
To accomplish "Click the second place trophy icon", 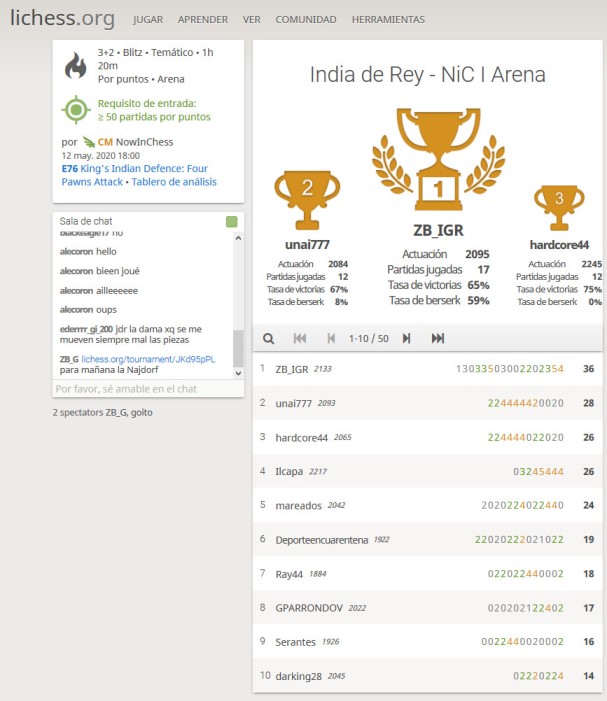I will click(307, 198).
